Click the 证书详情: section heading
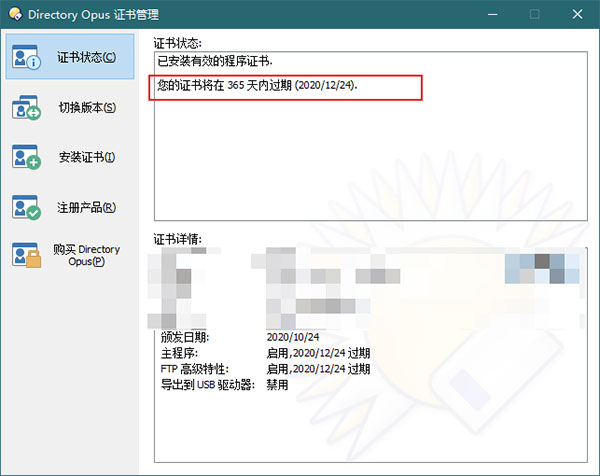This screenshot has width=600, height=476. [x=178, y=240]
